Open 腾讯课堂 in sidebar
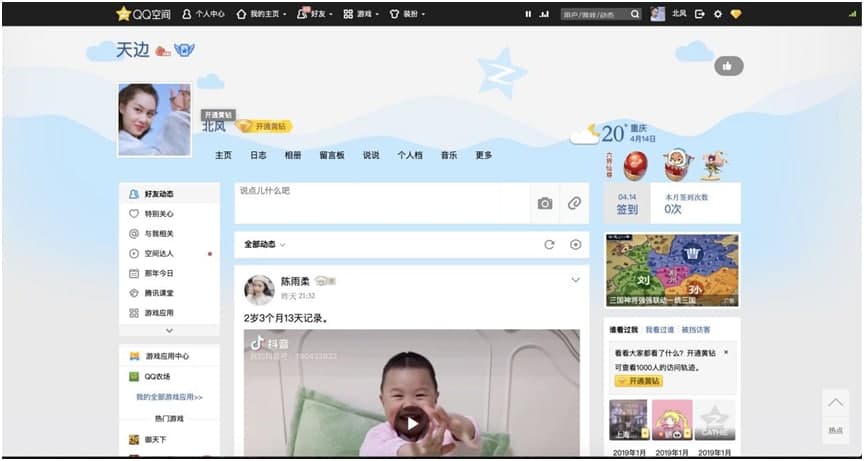The image size is (864, 461). click(169, 293)
